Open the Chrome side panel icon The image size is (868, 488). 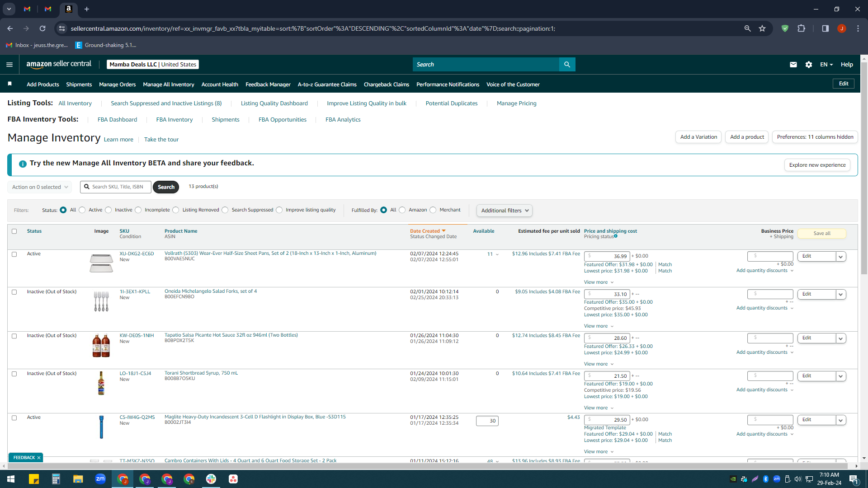coord(825,28)
